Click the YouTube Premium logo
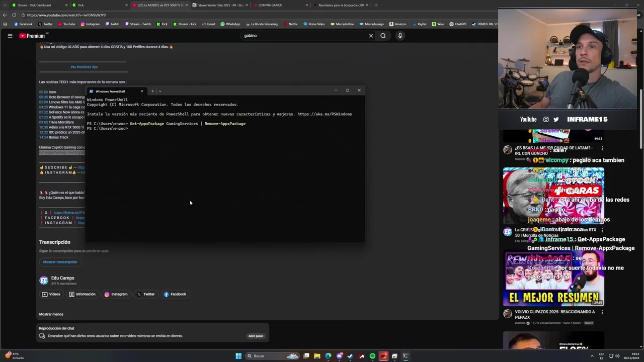This screenshot has height=362, width=644. pyautogui.click(x=32, y=36)
